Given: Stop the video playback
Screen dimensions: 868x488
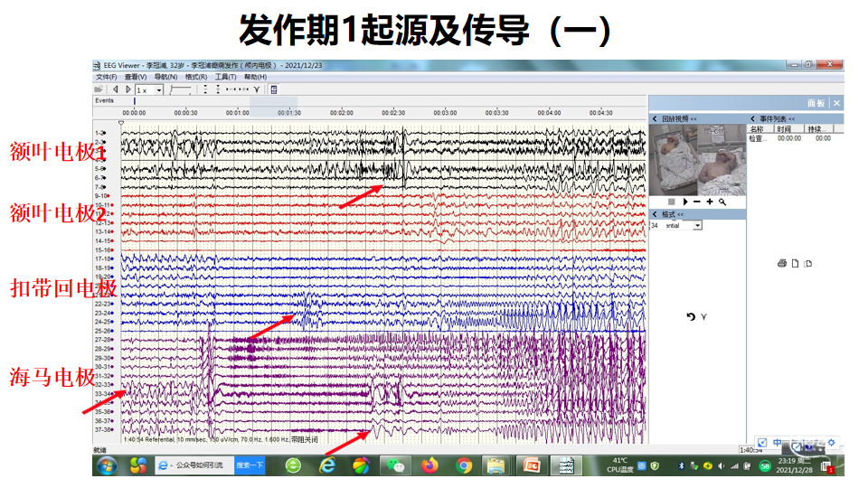Looking at the screenshot, I should click(x=671, y=202).
